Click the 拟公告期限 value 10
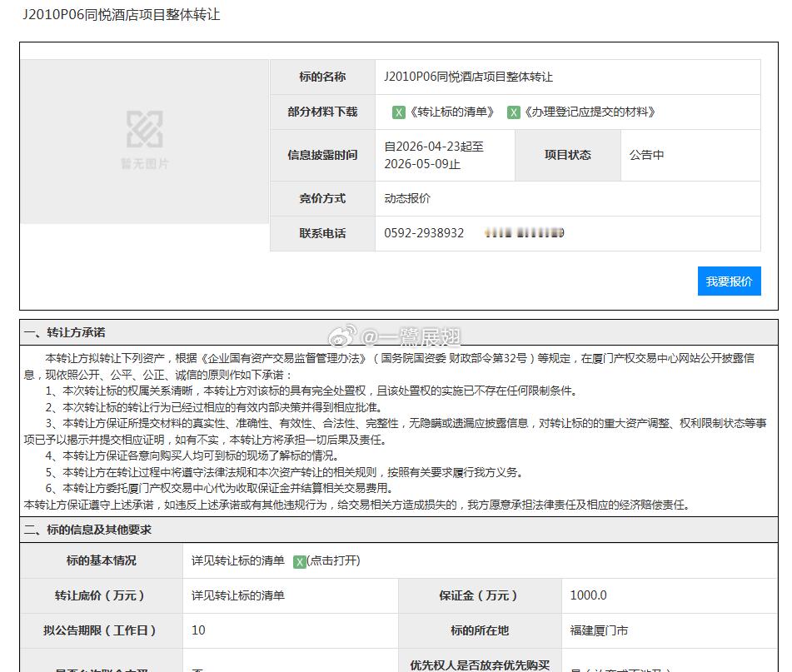This screenshot has width=792, height=672. pos(198,630)
